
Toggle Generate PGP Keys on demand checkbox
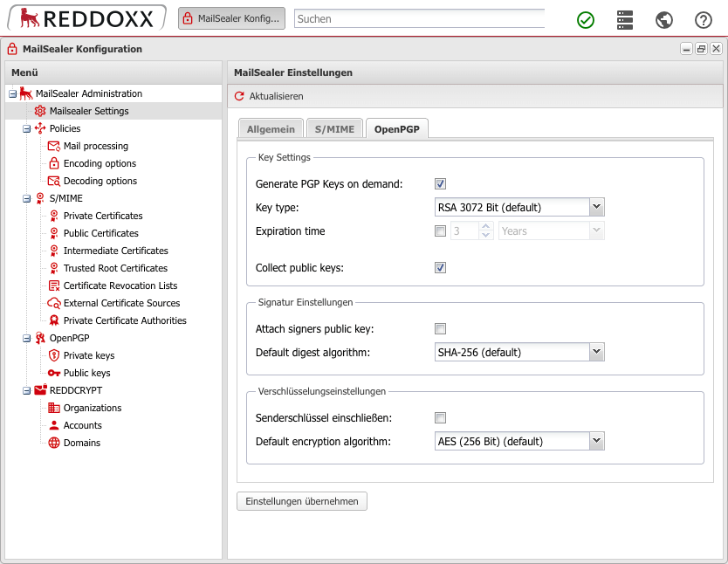coord(440,184)
